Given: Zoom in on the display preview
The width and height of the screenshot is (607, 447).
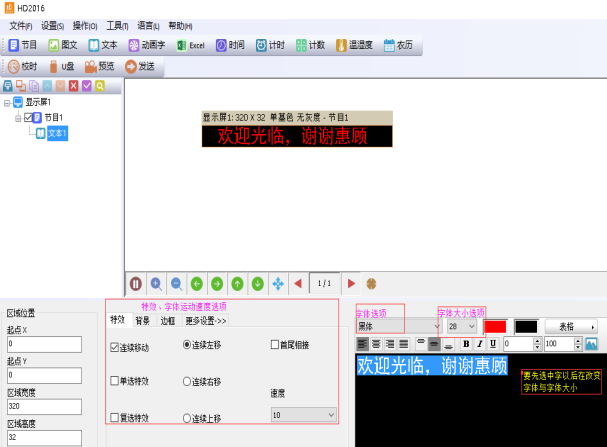Looking at the screenshot, I should [x=156, y=283].
